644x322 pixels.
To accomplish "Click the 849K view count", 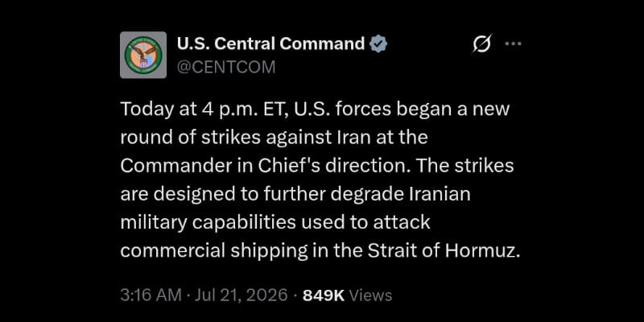I will pos(324,295).
